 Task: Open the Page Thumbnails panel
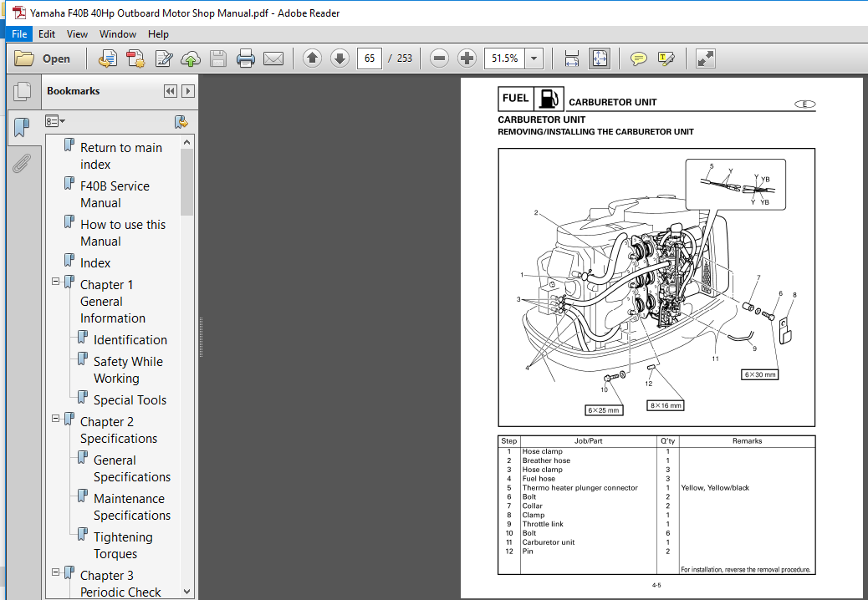[x=22, y=92]
